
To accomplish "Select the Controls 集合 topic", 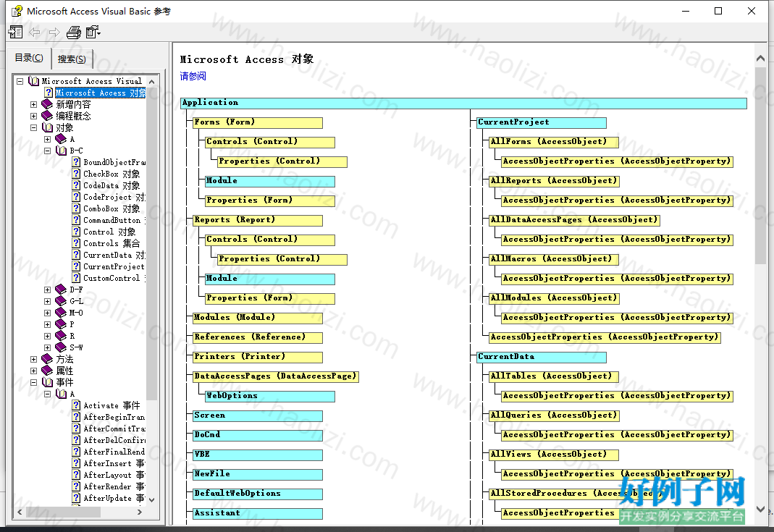I will click(112, 243).
